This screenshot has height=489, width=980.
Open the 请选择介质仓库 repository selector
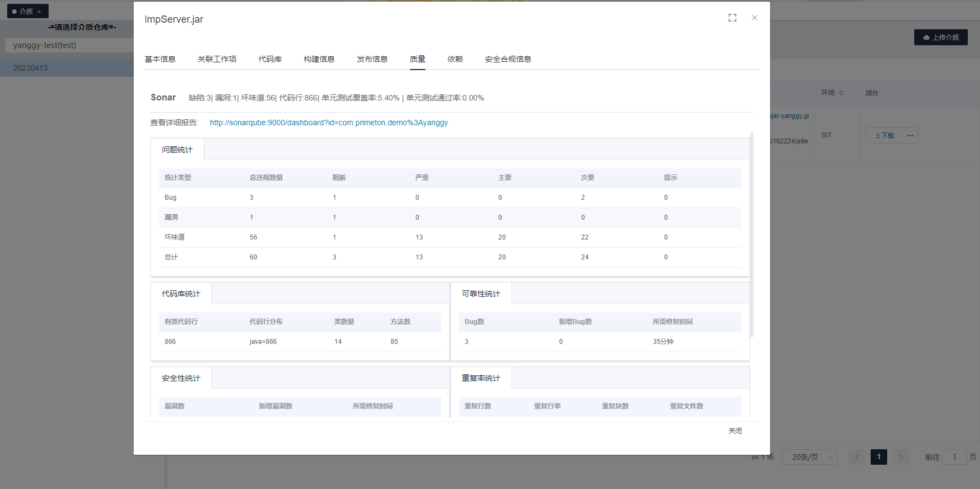82,27
